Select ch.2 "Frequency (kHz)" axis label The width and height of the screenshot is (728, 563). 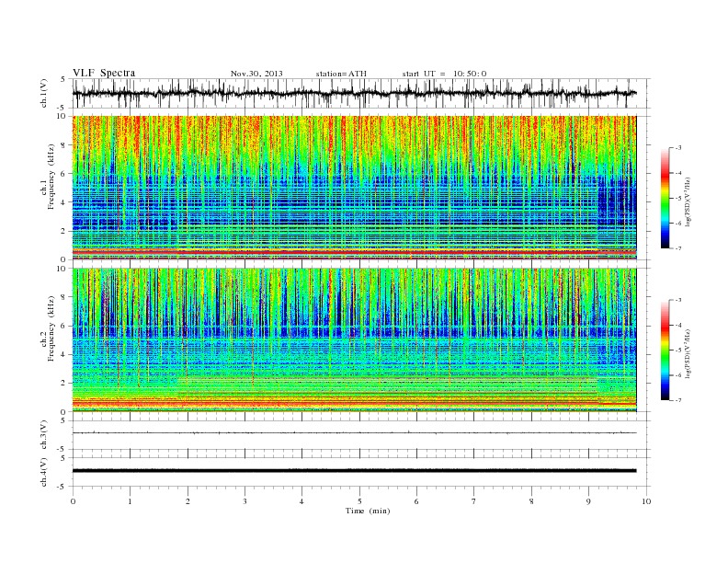[51, 329]
